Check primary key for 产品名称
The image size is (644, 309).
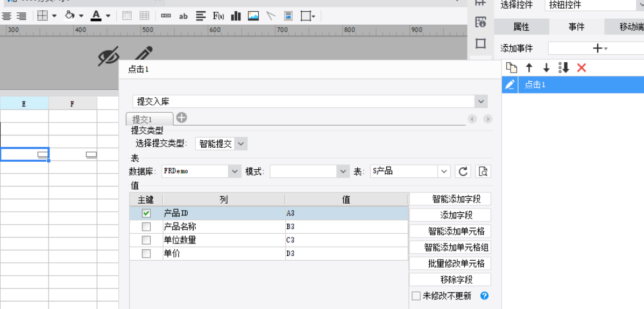[x=146, y=227]
